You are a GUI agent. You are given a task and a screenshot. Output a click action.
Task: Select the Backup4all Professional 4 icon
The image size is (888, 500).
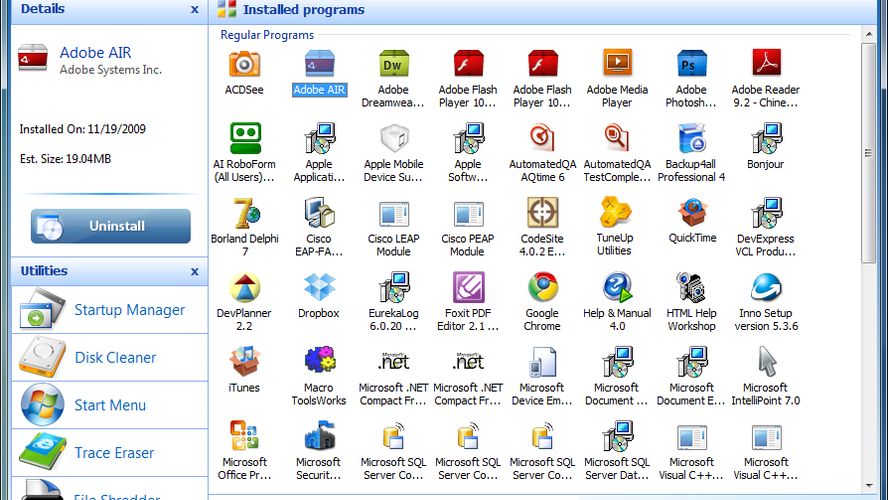[x=691, y=138]
